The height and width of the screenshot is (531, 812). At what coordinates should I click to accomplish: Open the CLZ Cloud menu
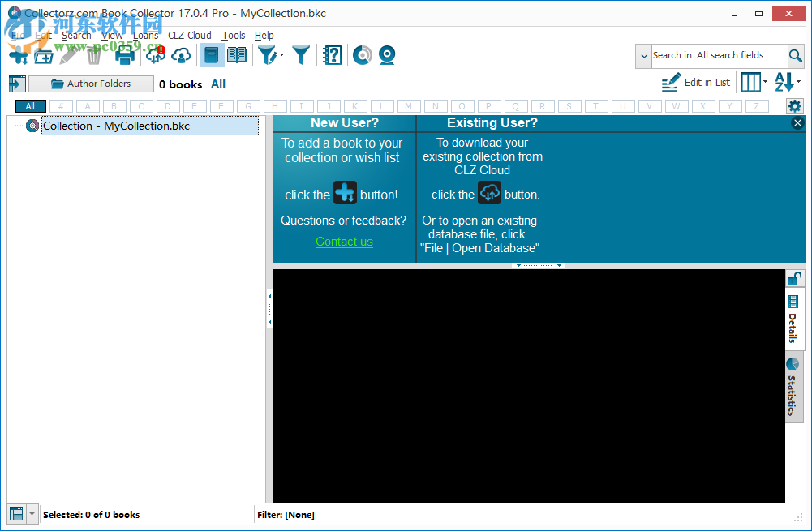pos(190,35)
